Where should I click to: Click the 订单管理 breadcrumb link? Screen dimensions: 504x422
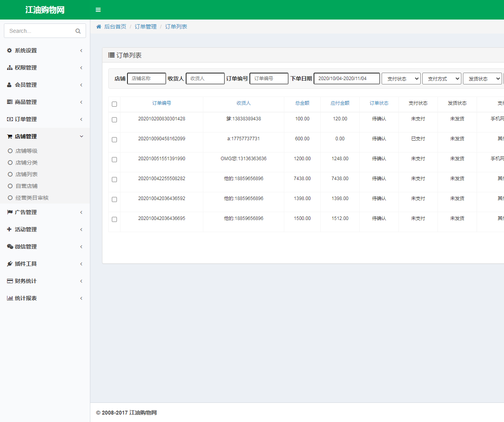145,27
